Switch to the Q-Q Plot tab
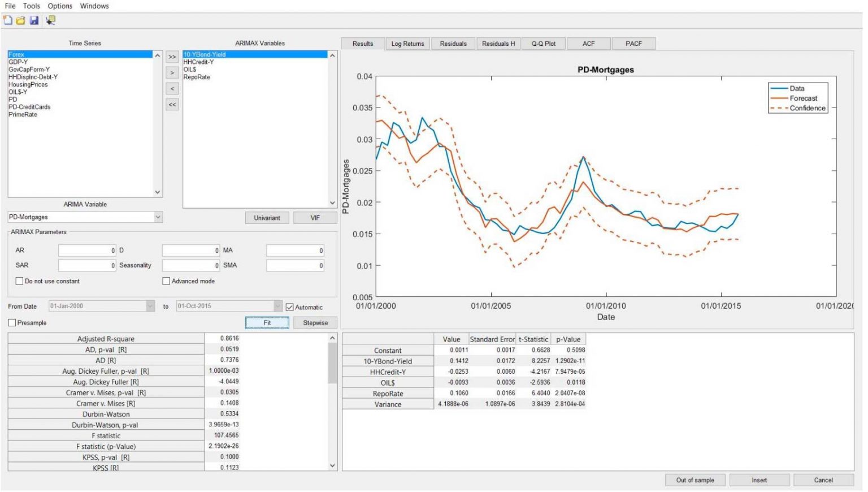This screenshot has height=492, width=868. tap(543, 44)
